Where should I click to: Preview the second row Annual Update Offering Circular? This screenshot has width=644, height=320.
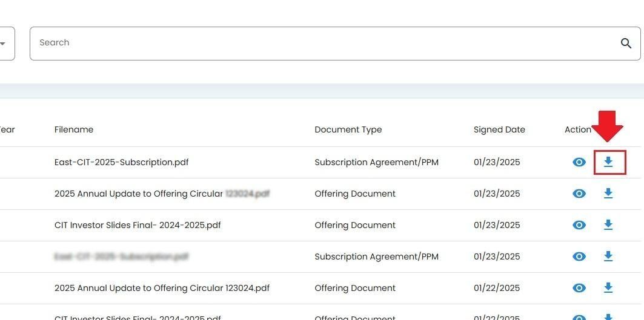579,194
